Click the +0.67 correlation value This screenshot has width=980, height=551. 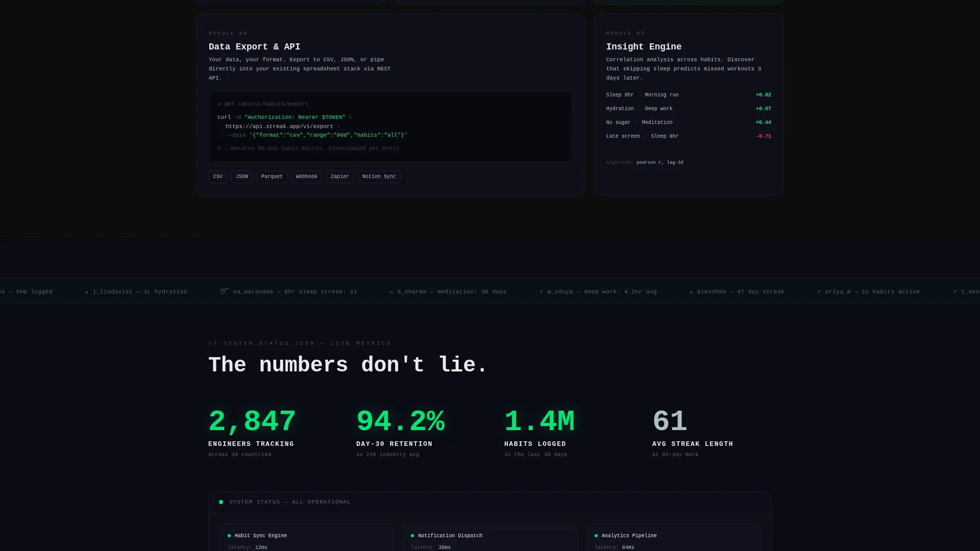tap(764, 109)
